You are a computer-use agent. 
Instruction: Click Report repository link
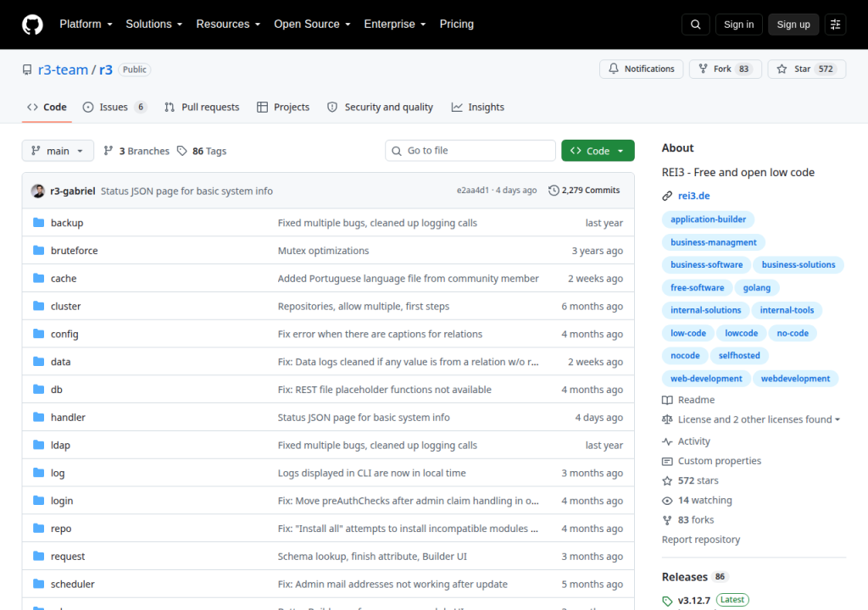pos(701,540)
